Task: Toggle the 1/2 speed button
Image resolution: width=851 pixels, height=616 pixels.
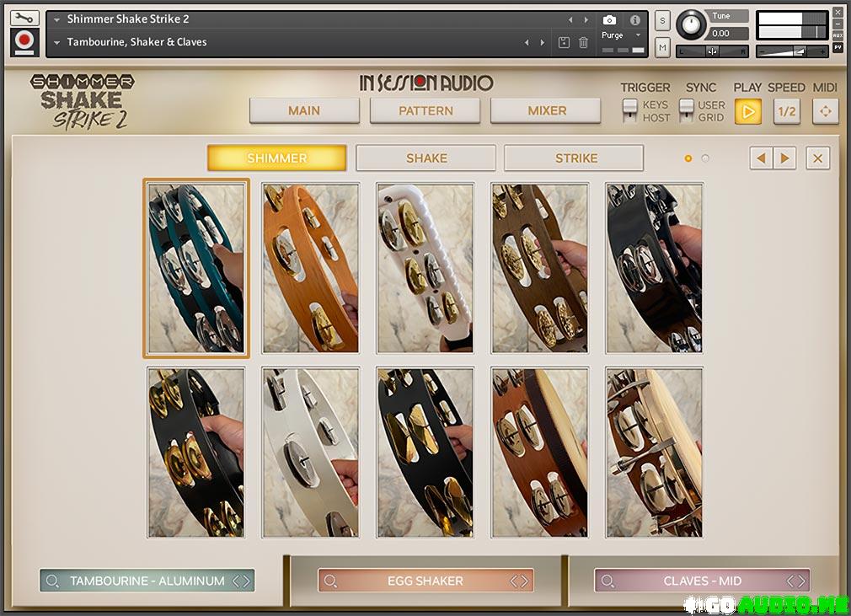Action: (786, 111)
